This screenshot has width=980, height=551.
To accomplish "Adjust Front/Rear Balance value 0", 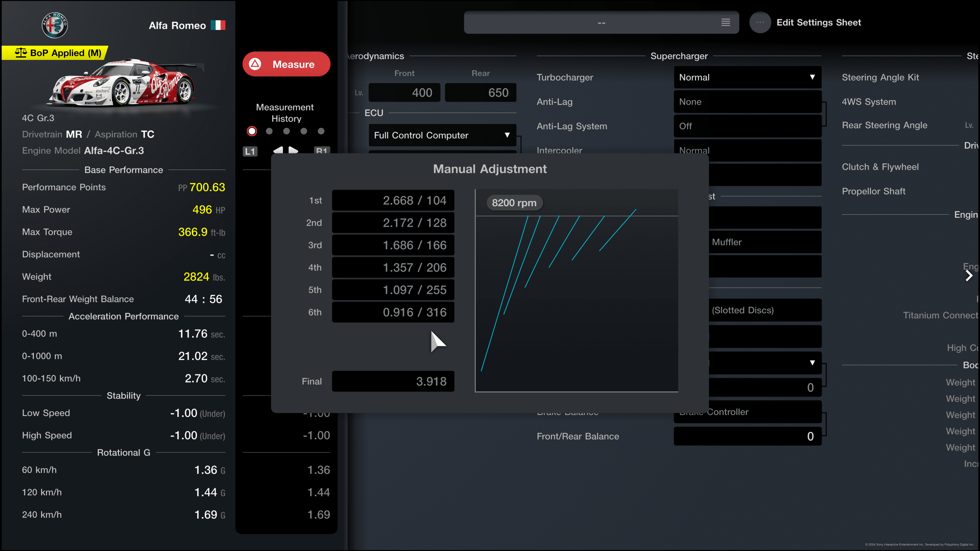I will (748, 436).
